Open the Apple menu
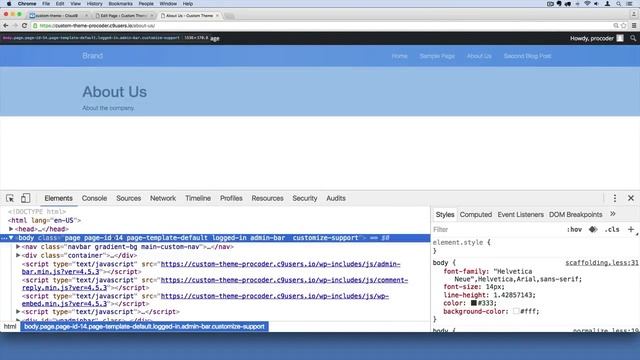Screen dimensions: 640x360 coord(9,4)
